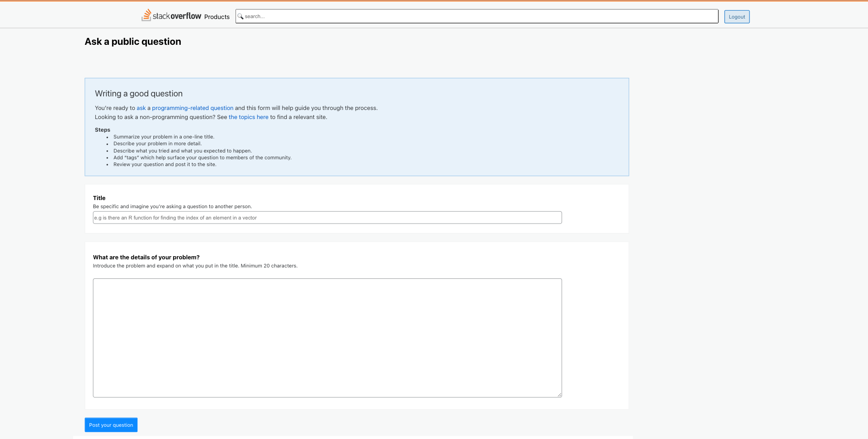Click 'Be specific and imagine' hint text
Viewport: 868px width, 439px height.
coord(172,206)
